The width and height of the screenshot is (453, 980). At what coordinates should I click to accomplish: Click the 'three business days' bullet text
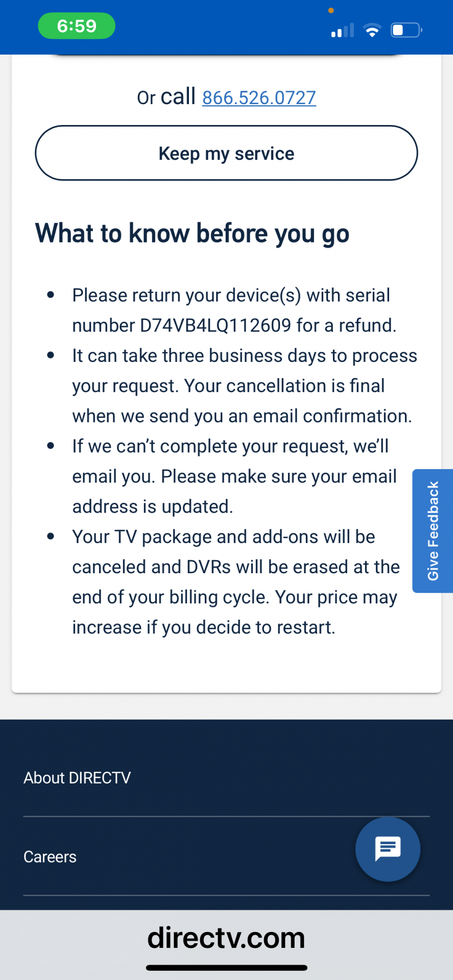tap(245, 356)
